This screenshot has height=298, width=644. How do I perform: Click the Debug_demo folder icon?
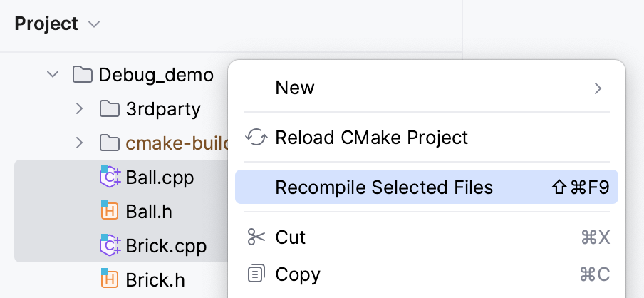pos(83,75)
